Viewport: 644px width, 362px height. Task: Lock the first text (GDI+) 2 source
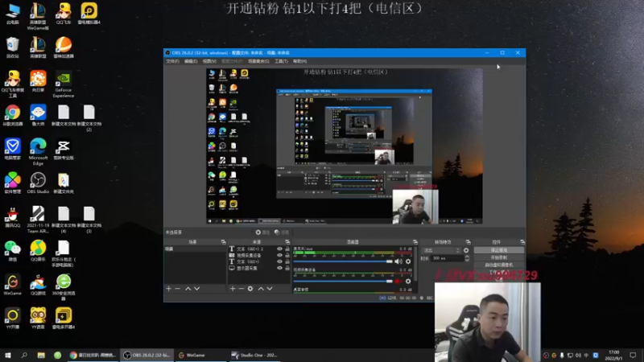(x=287, y=249)
